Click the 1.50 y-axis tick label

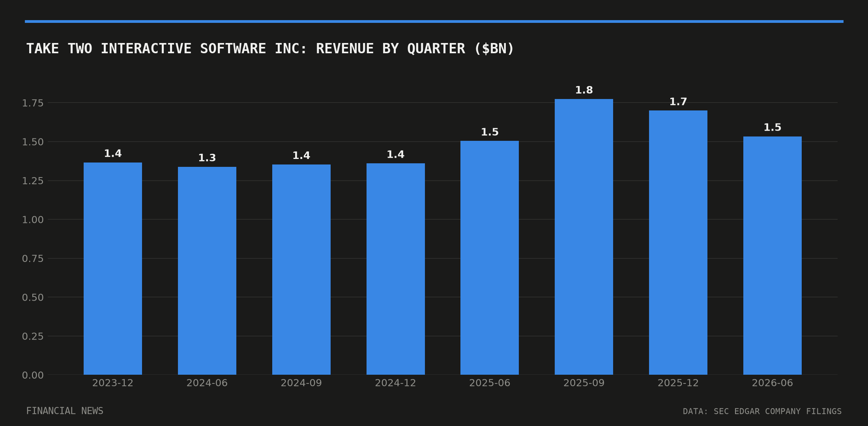pyautogui.click(x=33, y=142)
